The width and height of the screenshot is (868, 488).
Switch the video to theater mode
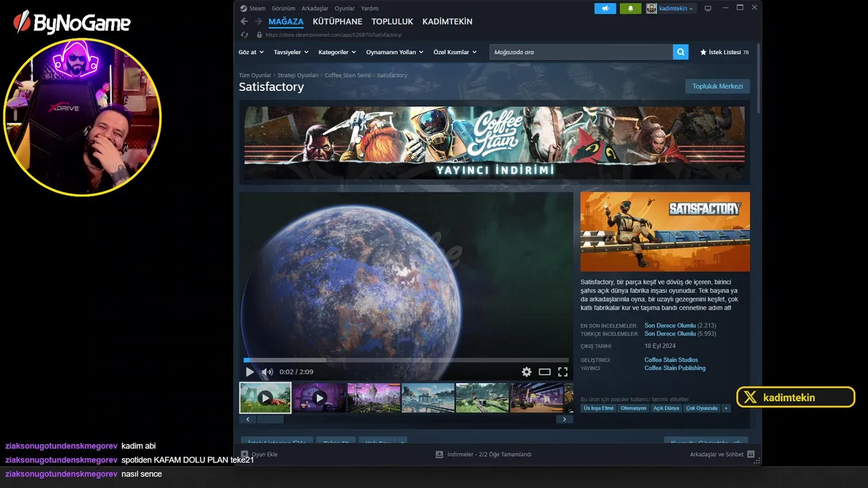[x=545, y=371]
